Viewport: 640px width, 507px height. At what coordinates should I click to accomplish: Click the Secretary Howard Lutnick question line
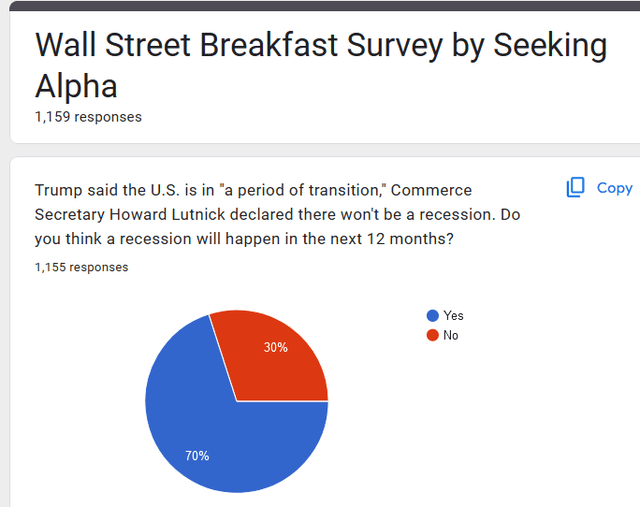click(x=277, y=215)
